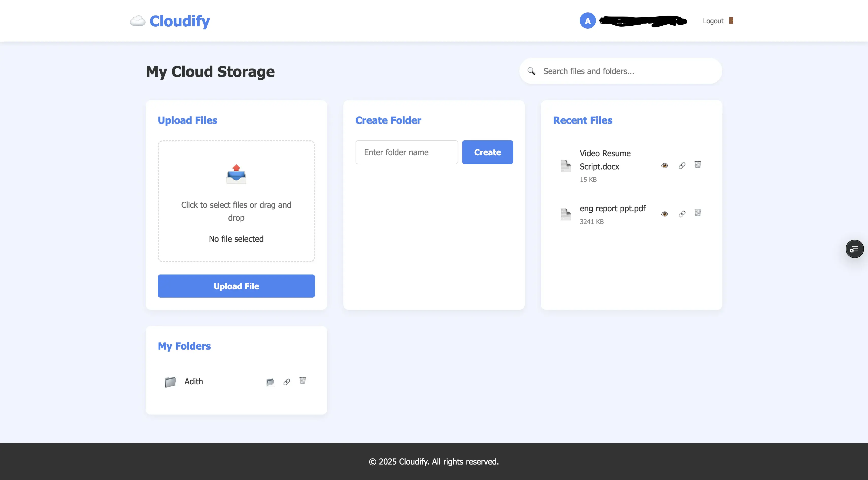
Task: Click the user avatar letter A
Action: 588,21
